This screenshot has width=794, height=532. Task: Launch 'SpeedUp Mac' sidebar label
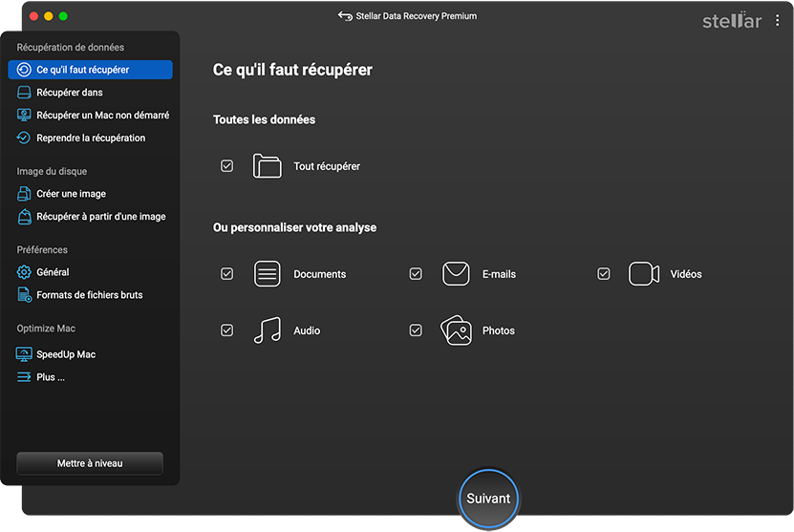(66, 355)
